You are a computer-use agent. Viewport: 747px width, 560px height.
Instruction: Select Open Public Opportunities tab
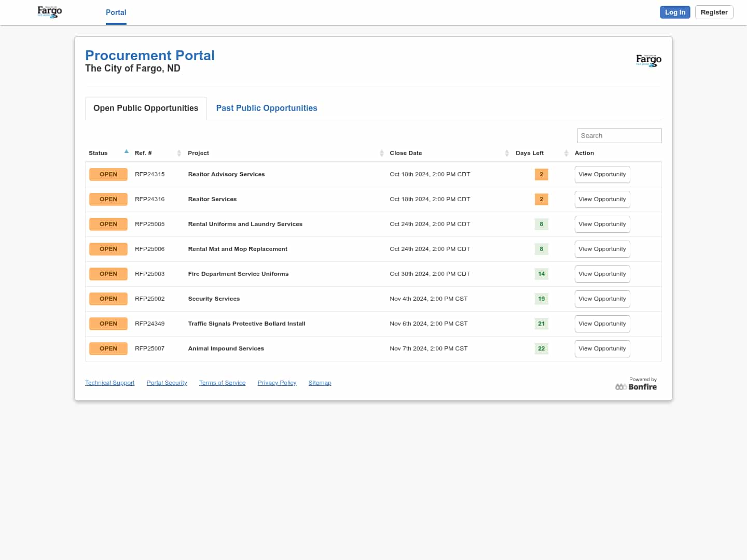click(146, 108)
